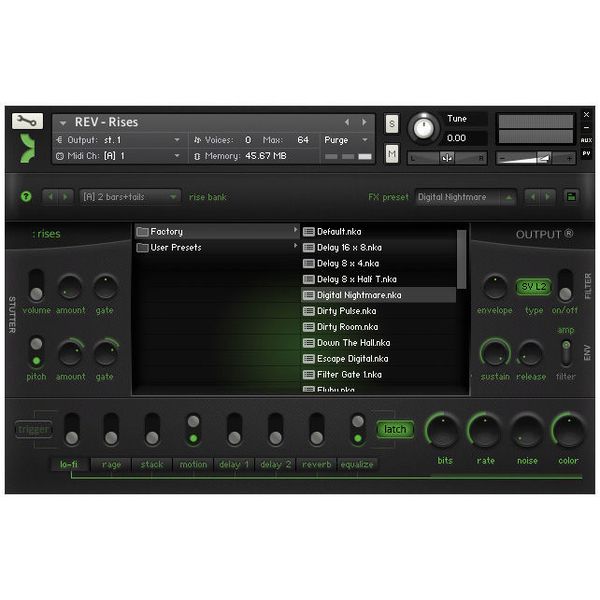Click the save FX preset icon
600x600 pixels.
click(571, 197)
